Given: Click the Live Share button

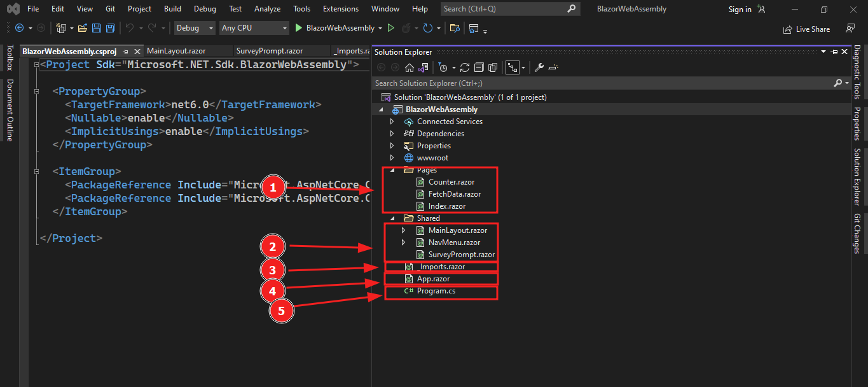Looking at the screenshot, I should pos(806,29).
